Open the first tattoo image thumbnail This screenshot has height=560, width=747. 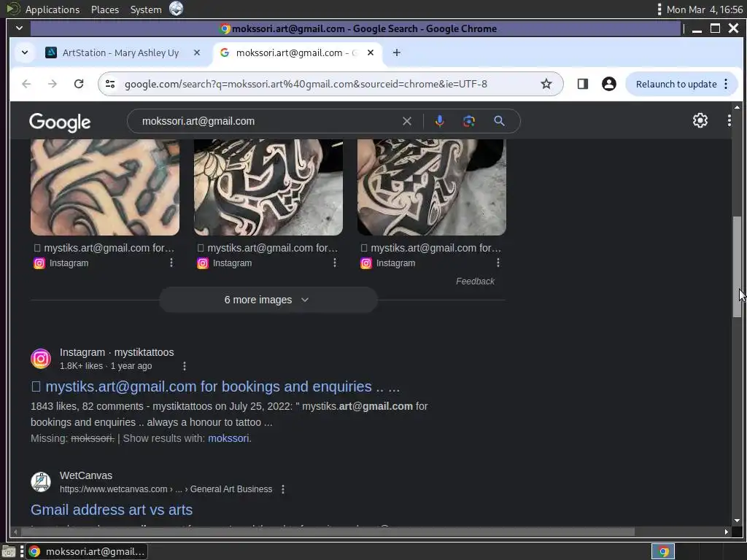point(105,187)
